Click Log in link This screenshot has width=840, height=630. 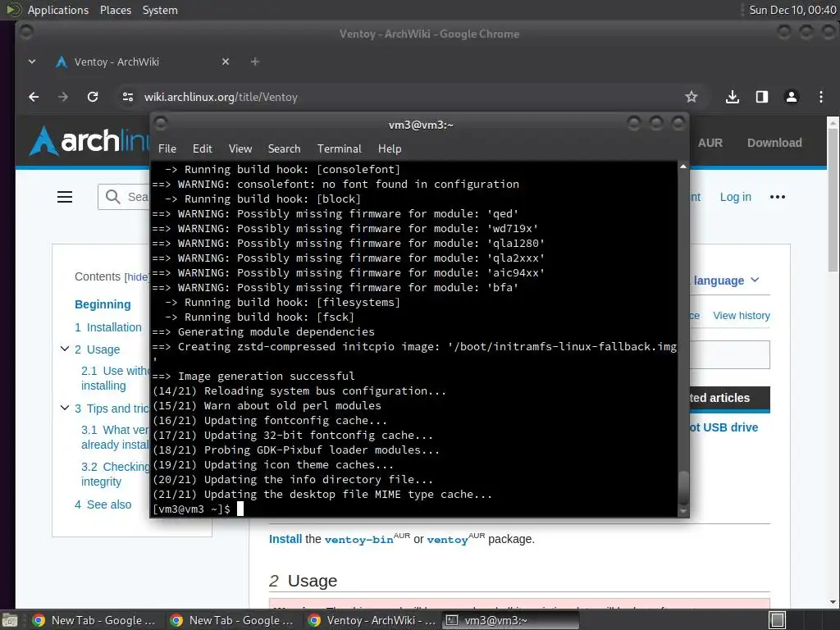pos(736,197)
